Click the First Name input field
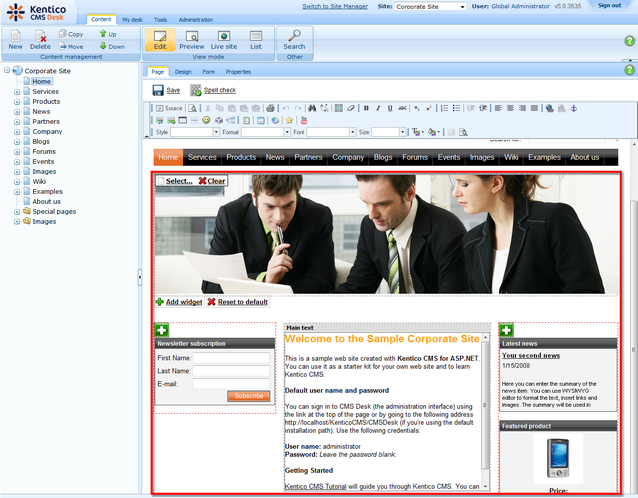 [x=231, y=357]
